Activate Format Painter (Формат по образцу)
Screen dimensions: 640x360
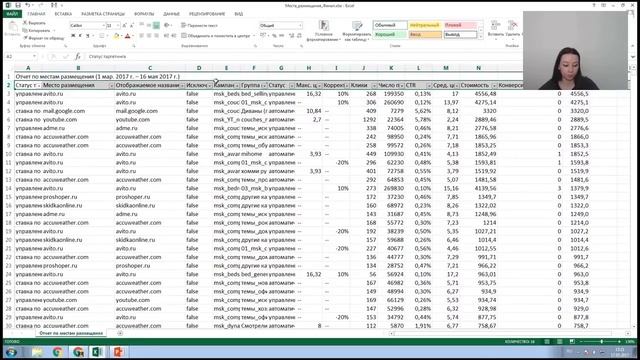point(44,38)
